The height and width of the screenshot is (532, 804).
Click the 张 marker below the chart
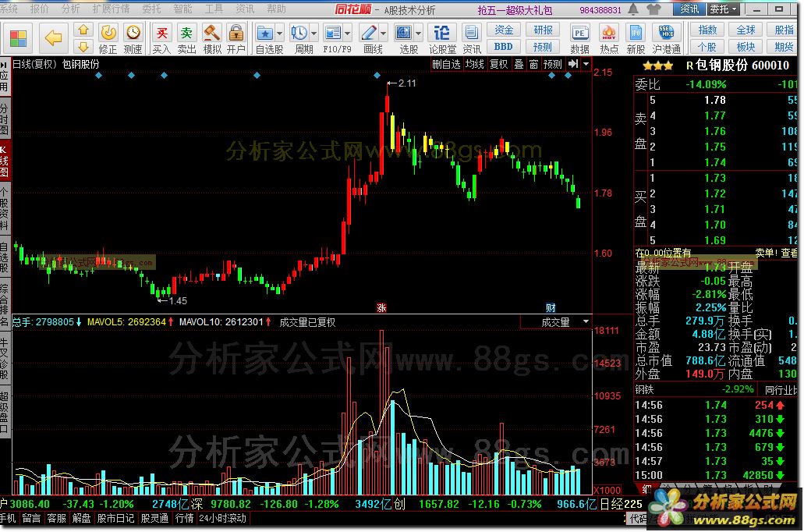pos(381,308)
